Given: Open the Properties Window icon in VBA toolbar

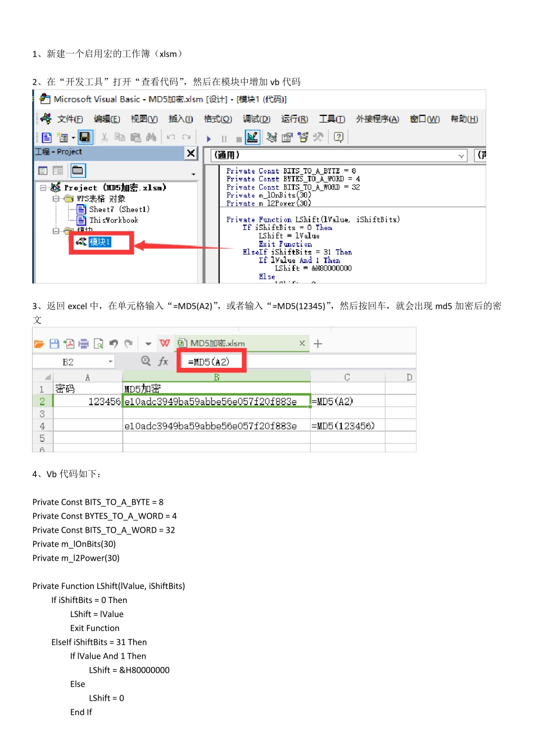Looking at the screenshot, I should 287,137.
